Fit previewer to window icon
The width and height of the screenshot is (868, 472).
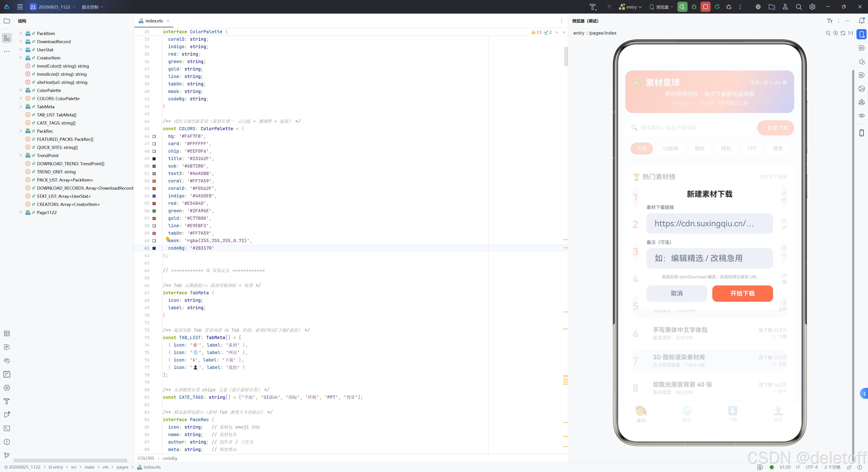pyautogui.click(x=843, y=33)
